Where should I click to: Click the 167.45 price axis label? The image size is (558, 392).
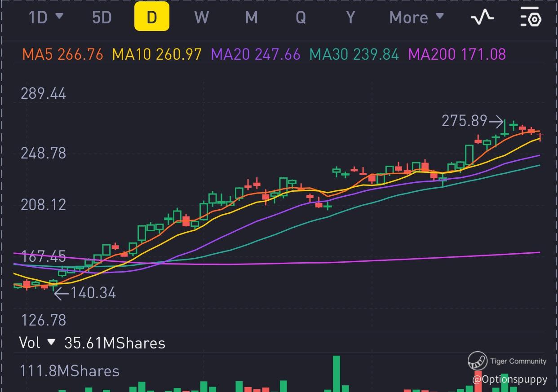click(44, 257)
